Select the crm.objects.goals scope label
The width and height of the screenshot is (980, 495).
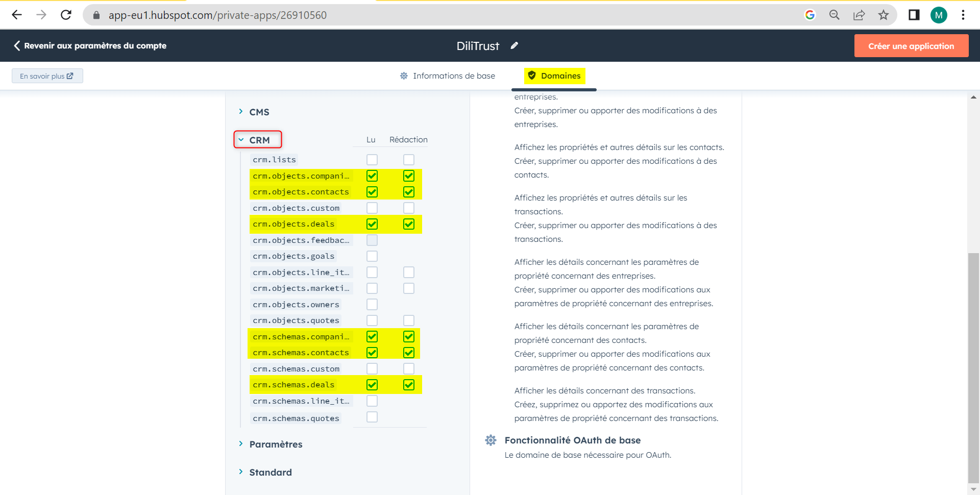click(x=293, y=256)
